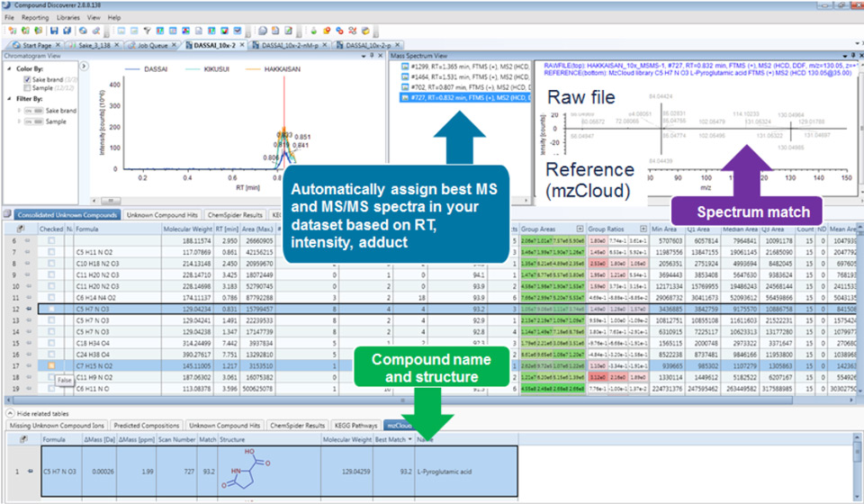Open Missing Unknown Compound Ions tab
Screen dimensions: 864x504
pos(57,425)
